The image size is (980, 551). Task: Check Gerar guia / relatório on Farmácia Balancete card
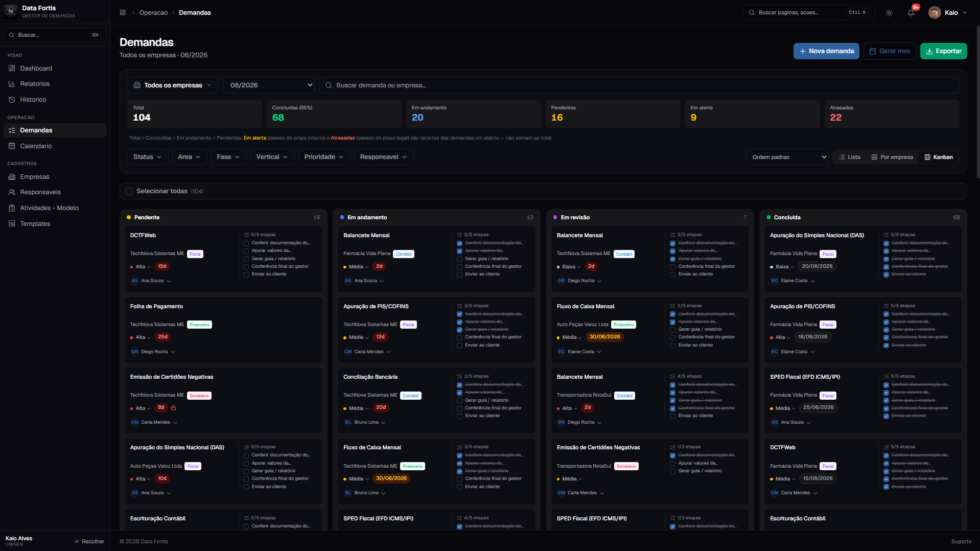pyautogui.click(x=459, y=259)
